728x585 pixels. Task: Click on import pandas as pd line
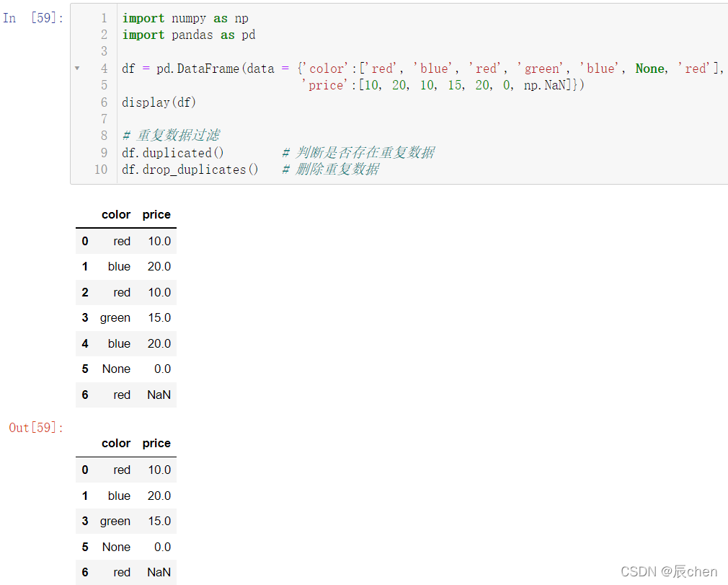(189, 35)
